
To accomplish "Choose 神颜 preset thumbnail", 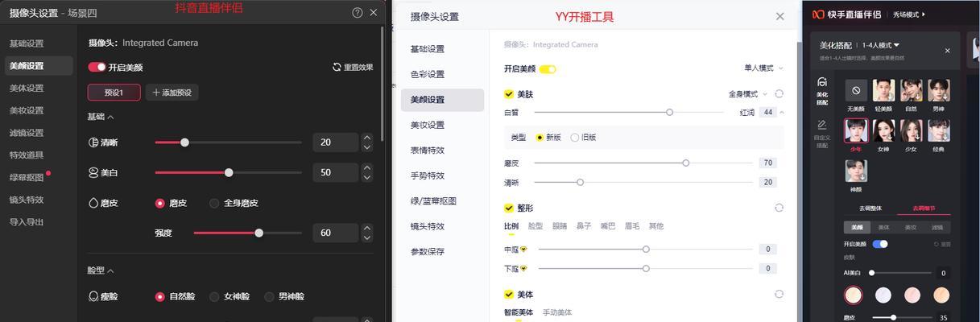I will 856,171.
